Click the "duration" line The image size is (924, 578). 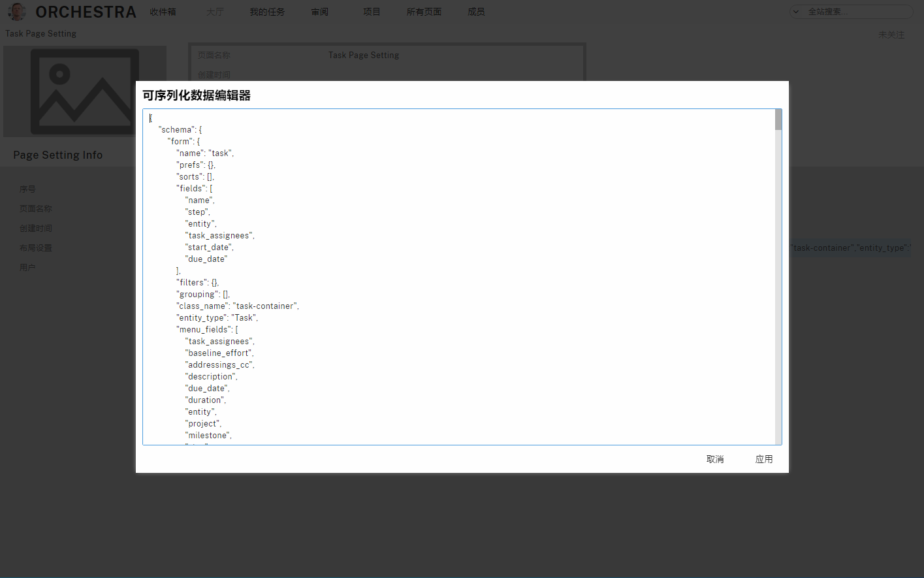pos(206,400)
